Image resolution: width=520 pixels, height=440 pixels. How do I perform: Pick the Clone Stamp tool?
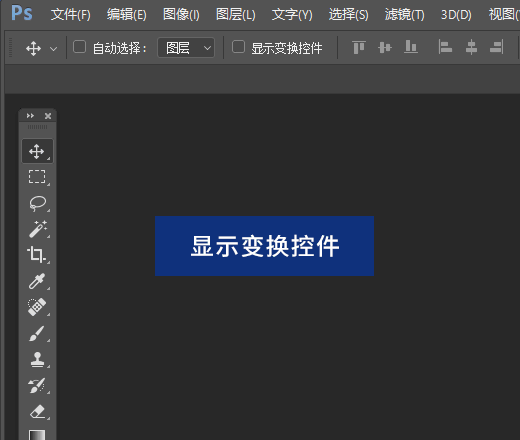tap(37, 359)
